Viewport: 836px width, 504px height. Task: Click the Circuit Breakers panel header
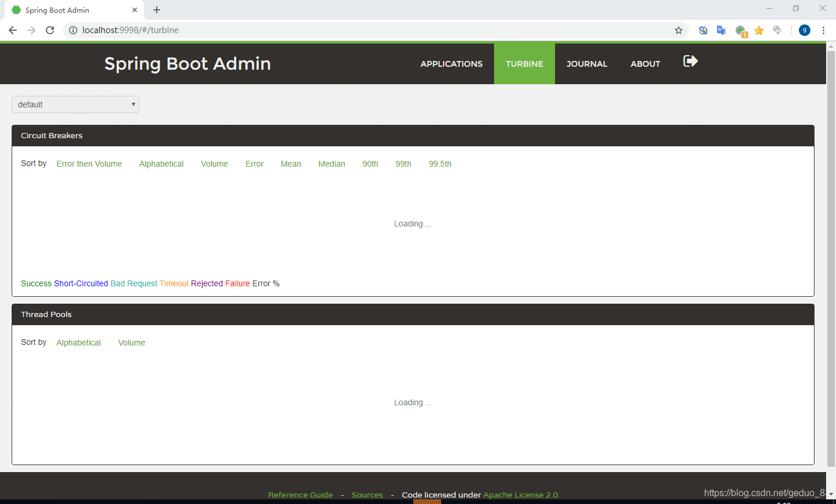click(413, 135)
